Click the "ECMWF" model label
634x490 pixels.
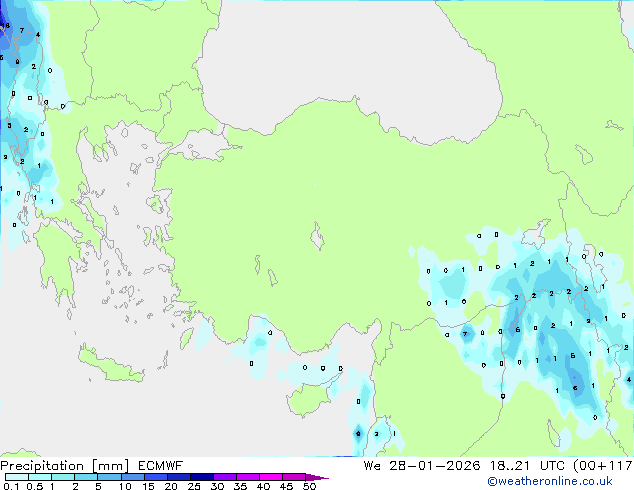tap(161, 466)
